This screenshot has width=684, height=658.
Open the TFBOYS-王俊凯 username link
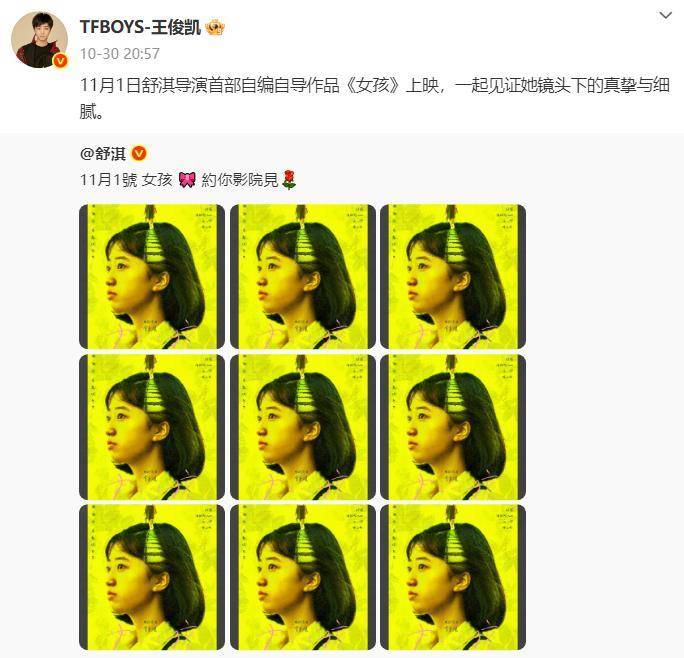pyautogui.click(x=140, y=27)
